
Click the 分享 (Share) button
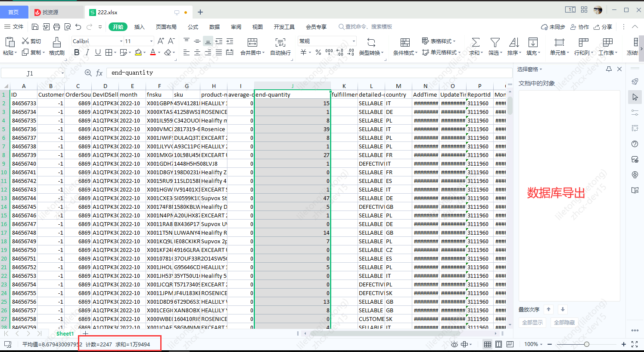click(x=603, y=27)
